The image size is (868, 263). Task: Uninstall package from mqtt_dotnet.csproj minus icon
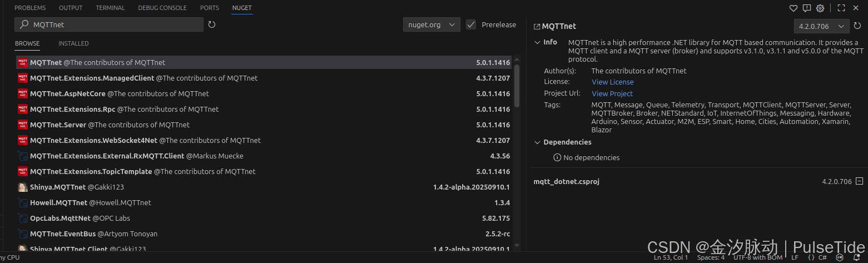(x=860, y=181)
